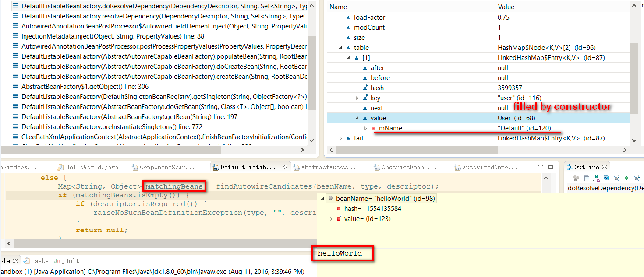Open the AbstractAutow... editor tab

coord(325,167)
